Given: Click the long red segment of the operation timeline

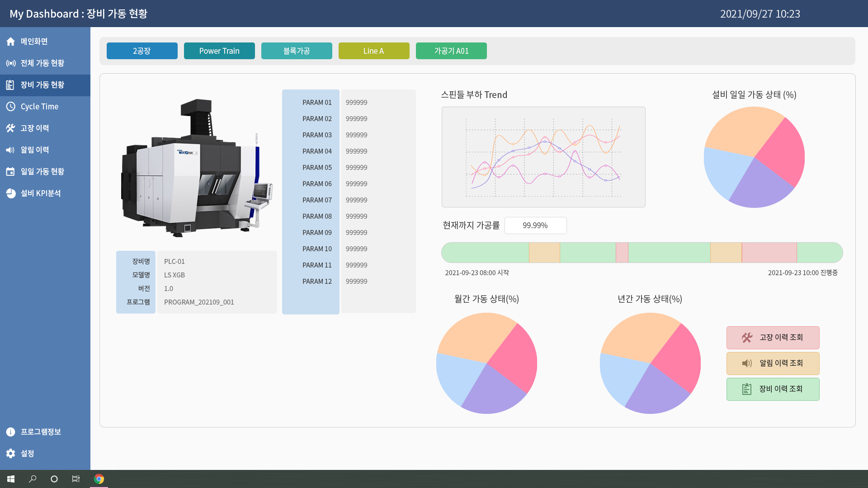Looking at the screenshot, I should [769, 253].
